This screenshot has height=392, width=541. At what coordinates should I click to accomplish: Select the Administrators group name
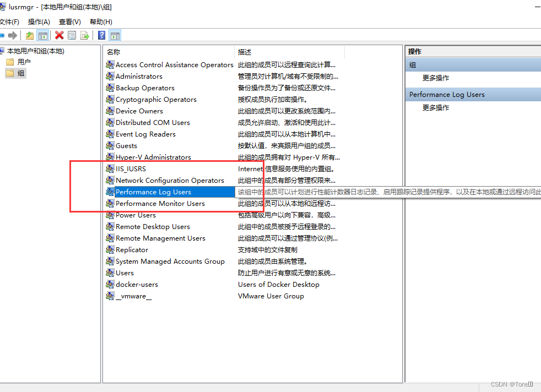pyautogui.click(x=139, y=76)
